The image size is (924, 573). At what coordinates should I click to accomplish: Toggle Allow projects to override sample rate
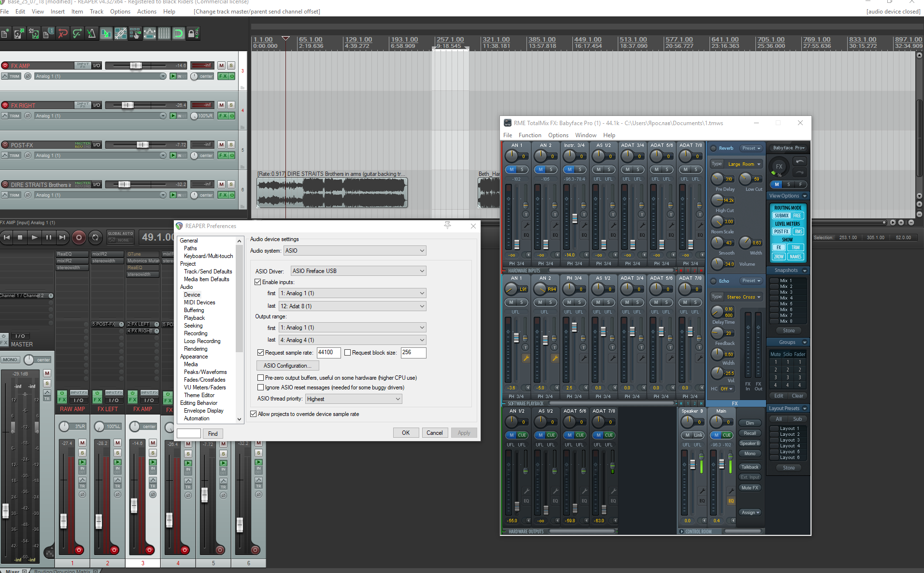coord(254,414)
